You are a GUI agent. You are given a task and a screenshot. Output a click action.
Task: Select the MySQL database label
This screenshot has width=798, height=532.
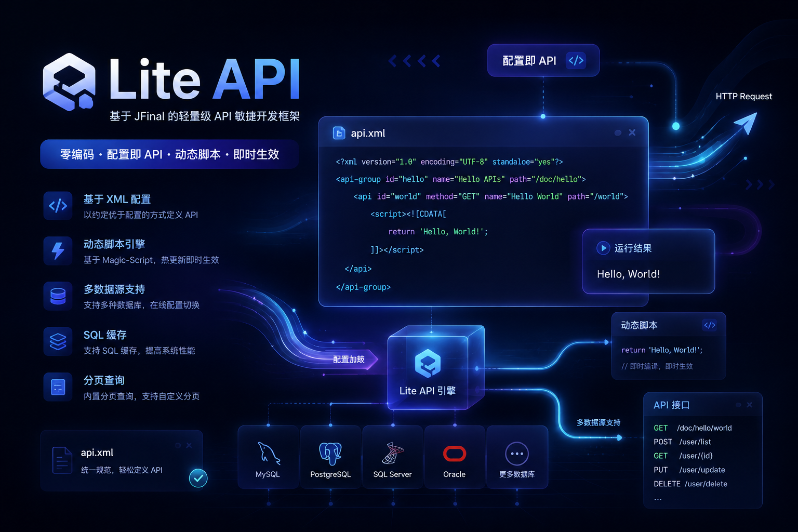tap(268, 474)
